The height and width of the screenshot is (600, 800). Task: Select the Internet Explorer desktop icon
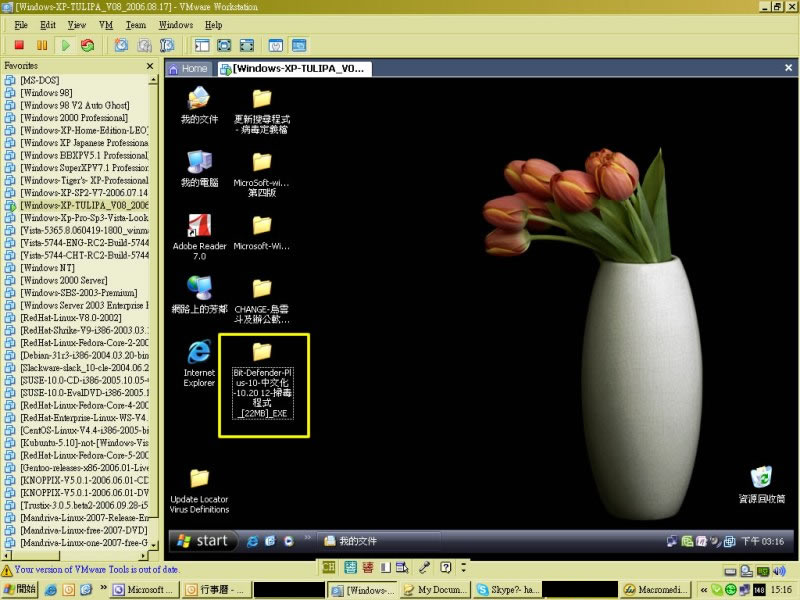point(199,363)
